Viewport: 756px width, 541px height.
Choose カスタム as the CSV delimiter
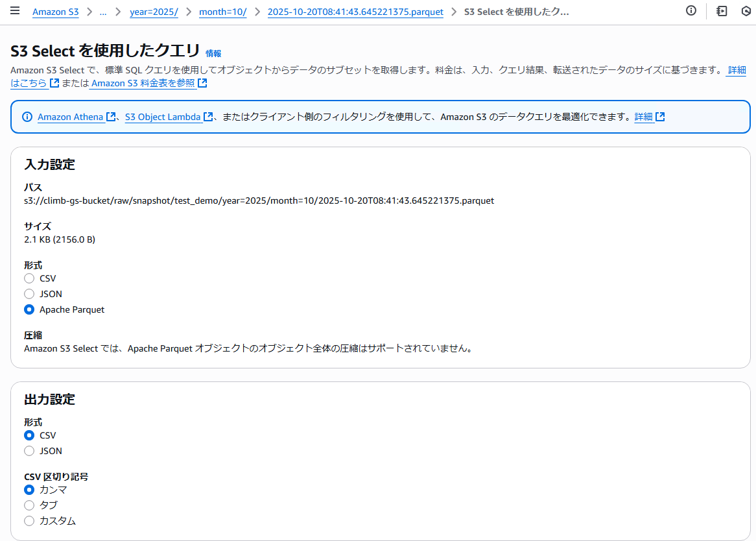pos(29,521)
